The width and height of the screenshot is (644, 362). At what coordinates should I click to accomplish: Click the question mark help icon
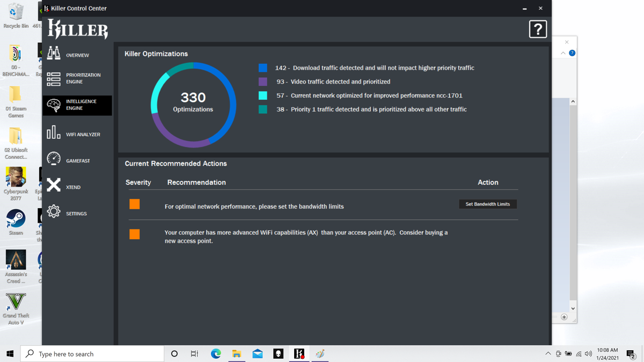coord(538,29)
